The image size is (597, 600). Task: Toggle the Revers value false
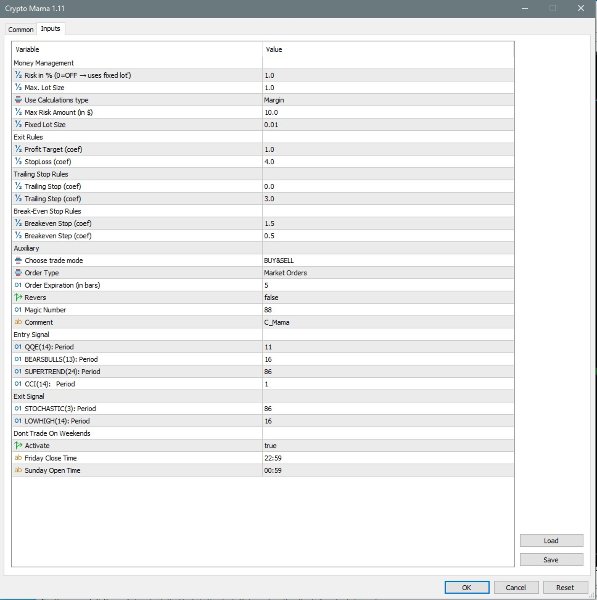click(x=388, y=297)
